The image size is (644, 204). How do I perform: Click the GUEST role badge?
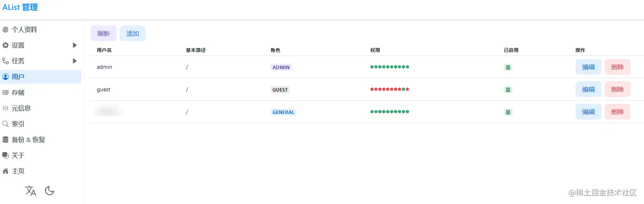[280, 90]
